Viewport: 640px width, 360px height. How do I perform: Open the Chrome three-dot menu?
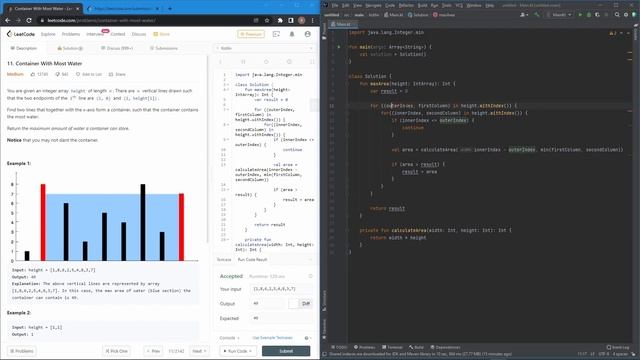coord(313,20)
